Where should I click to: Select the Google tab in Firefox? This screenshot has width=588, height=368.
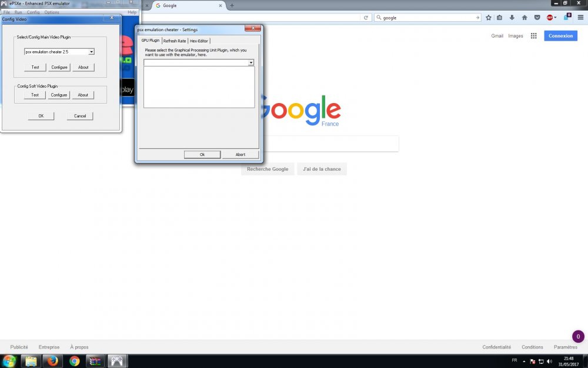(x=188, y=6)
